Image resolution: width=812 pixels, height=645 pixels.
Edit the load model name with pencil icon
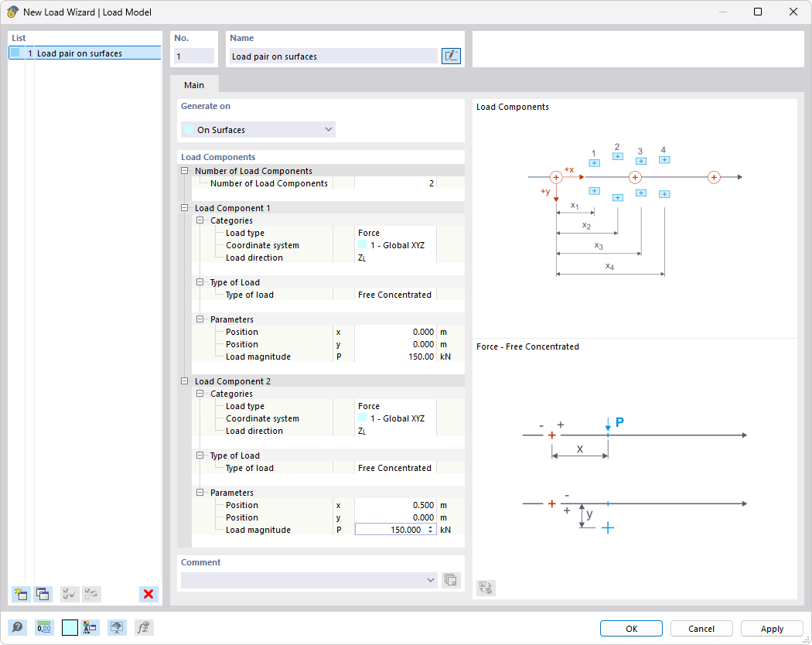click(x=451, y=56)
